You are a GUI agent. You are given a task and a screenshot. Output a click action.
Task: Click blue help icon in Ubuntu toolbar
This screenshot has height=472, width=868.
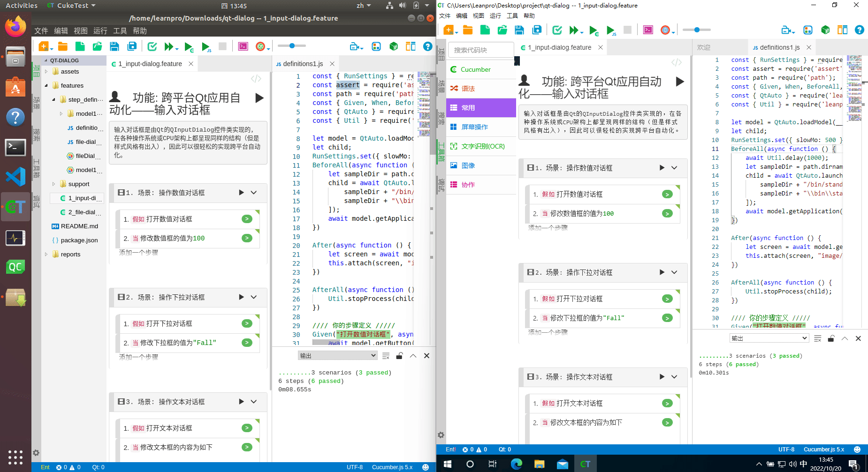(427, 46)
